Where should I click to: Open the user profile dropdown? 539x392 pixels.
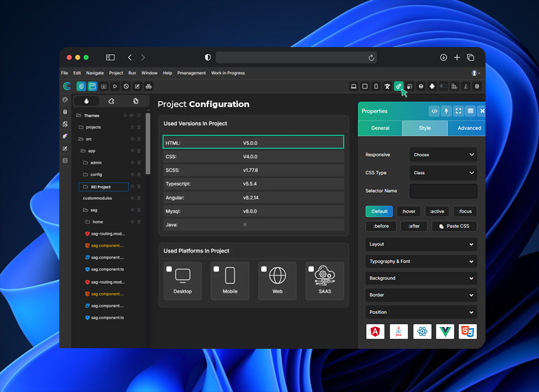coord(476,73)
